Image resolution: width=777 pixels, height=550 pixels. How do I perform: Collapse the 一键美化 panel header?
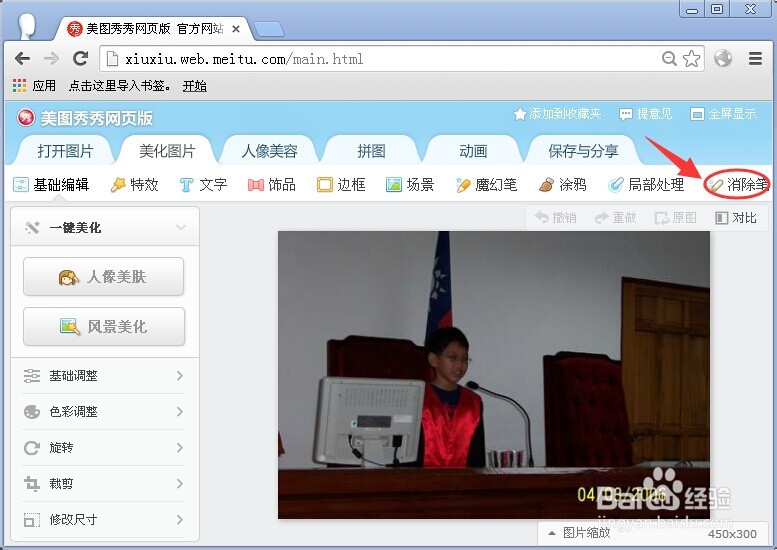(x=105, y=227)
